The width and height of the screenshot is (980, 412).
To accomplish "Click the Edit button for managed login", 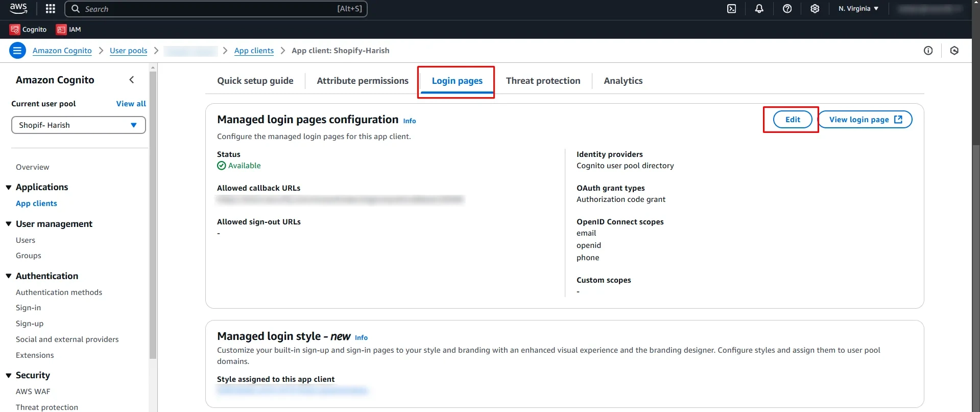I will 793,120.
